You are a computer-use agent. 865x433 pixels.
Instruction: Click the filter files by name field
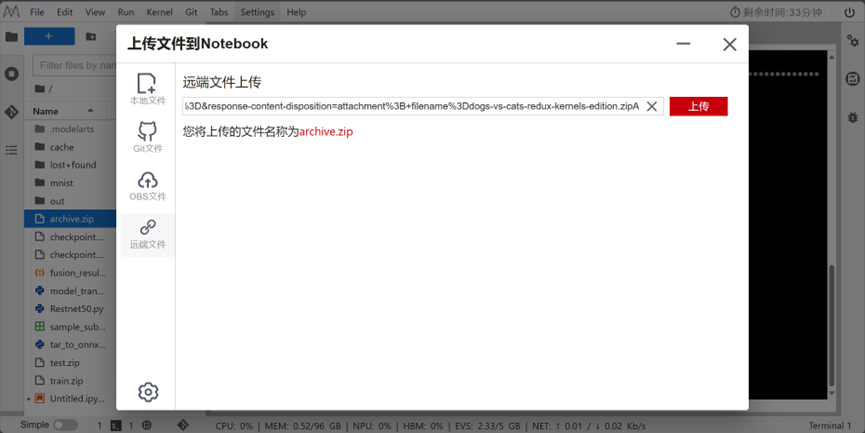pos(74,65)
